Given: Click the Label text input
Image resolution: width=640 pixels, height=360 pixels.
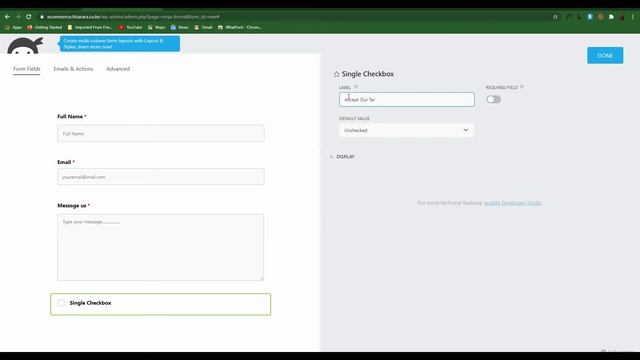Looking at the screenshot, I should tap(407, 100).
